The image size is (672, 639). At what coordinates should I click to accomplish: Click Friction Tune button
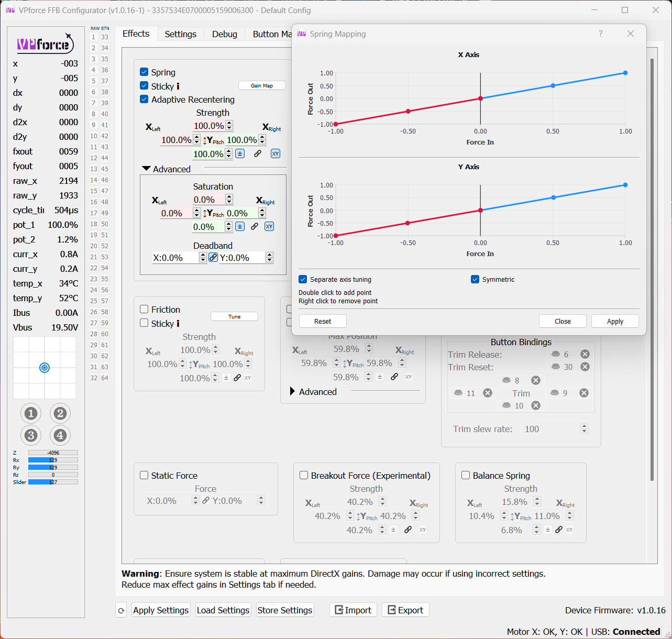pos(234,316)
